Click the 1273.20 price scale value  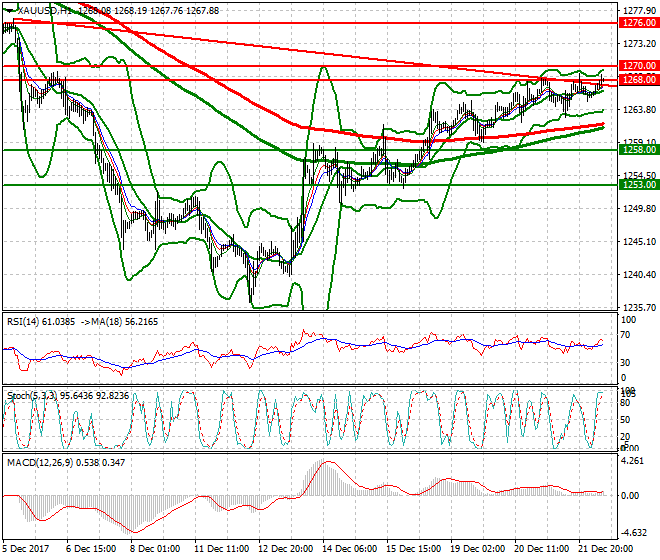[639, 43]
